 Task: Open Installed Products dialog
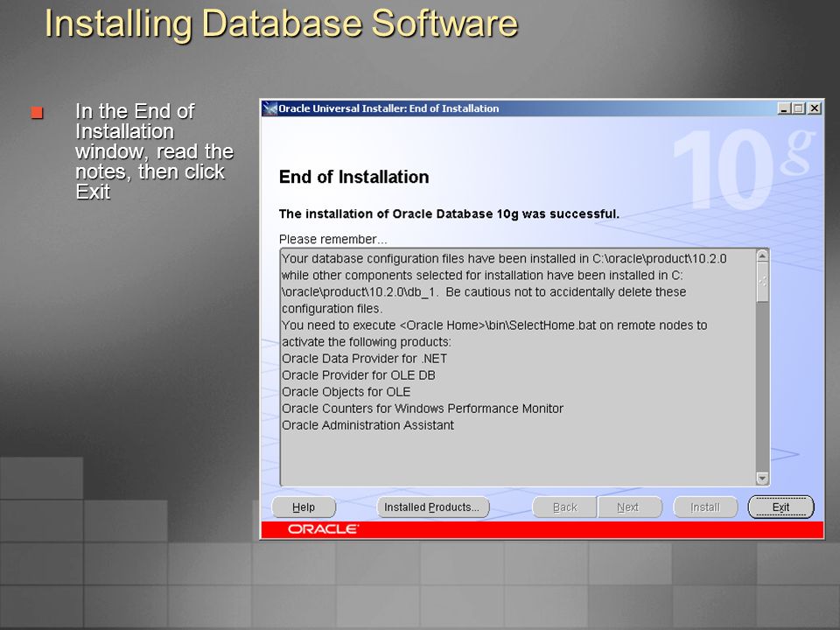[x=433, y=507]
